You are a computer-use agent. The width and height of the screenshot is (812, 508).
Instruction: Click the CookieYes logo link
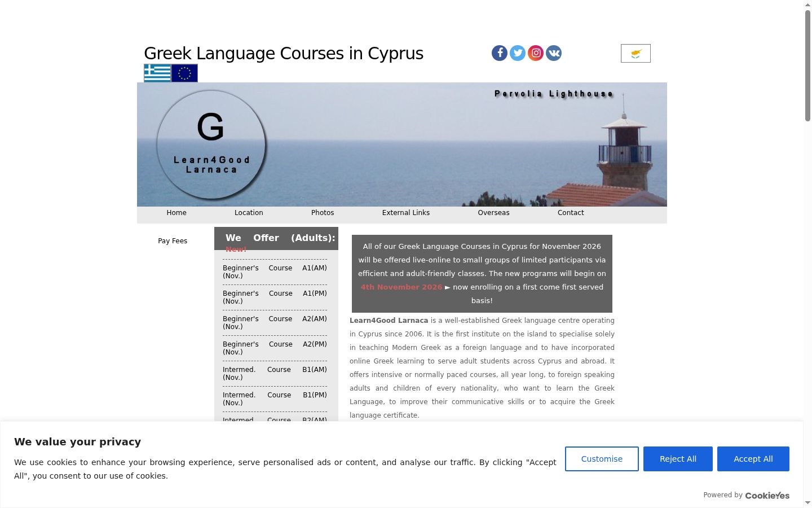click(x=767, y=496)
